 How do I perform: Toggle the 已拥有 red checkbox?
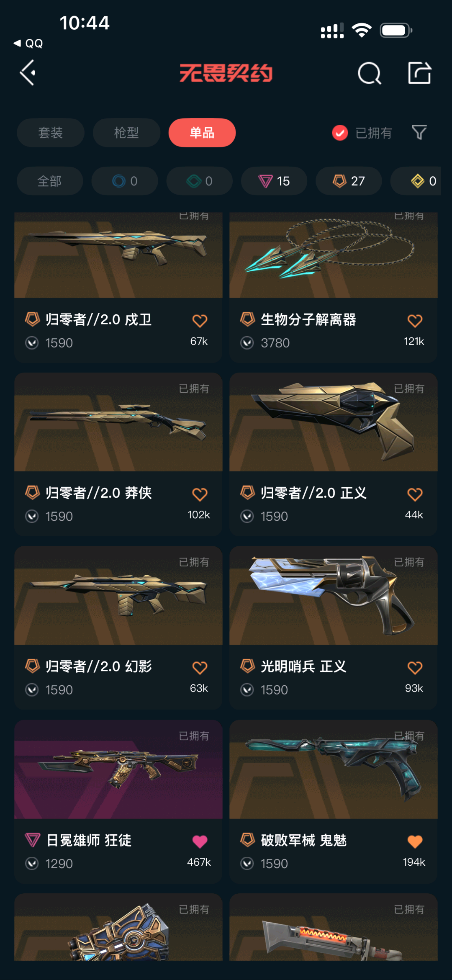point(340,133)
